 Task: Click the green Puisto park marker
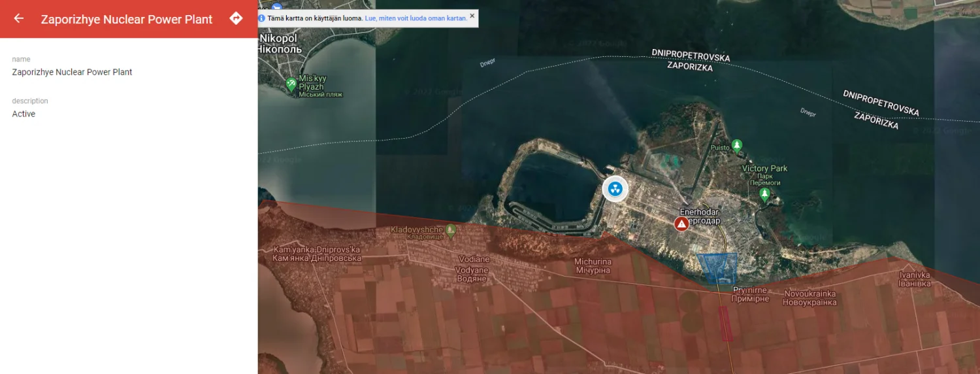coord(737,144)
